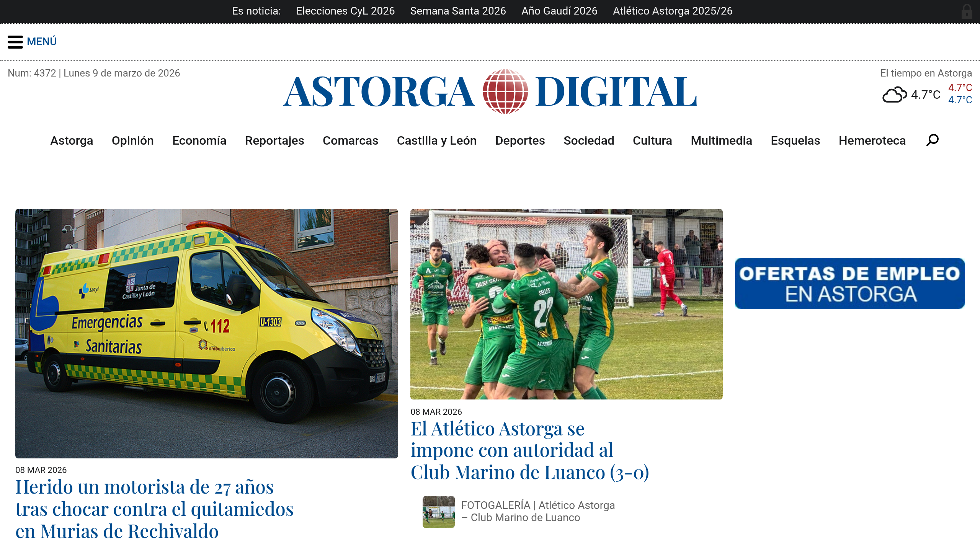Click the Astorga Digital globe logo

[505, 93]
